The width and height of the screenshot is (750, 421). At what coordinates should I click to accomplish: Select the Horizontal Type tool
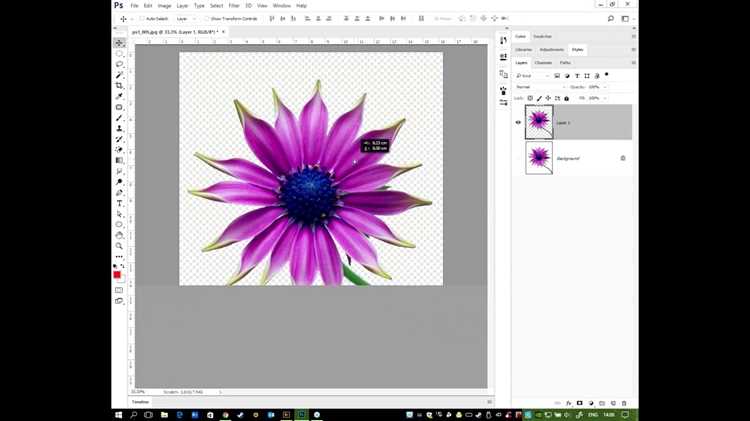tap(119, 203)
